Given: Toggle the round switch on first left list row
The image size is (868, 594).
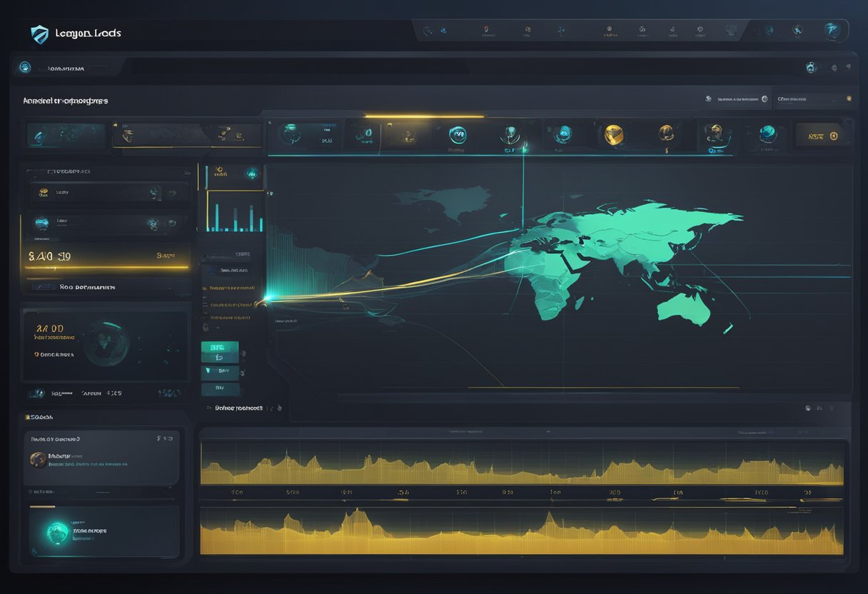Looking at the screenshot, I should (153, 193).
